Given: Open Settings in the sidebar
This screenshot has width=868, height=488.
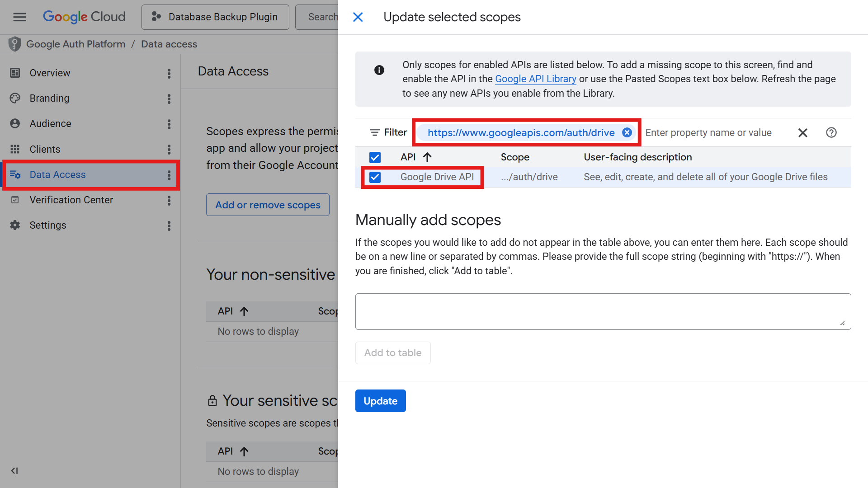Looking at the screenshot, I should [47, 225].
